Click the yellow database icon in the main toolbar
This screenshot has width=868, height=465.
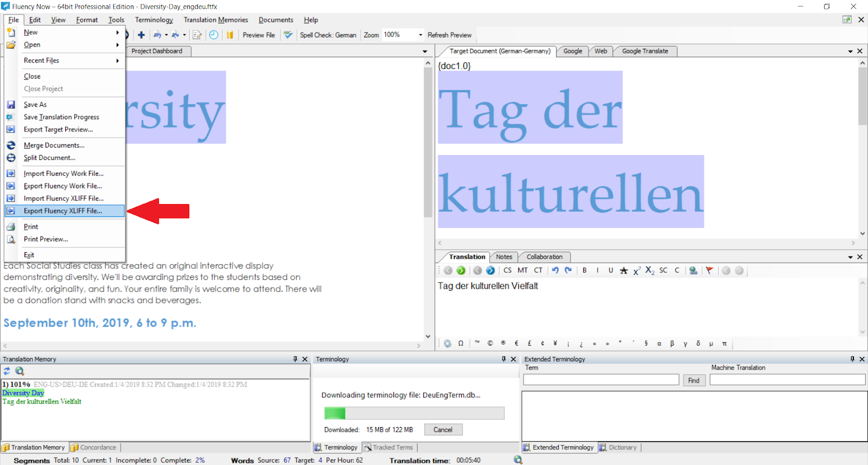click(x=230, y=35)
